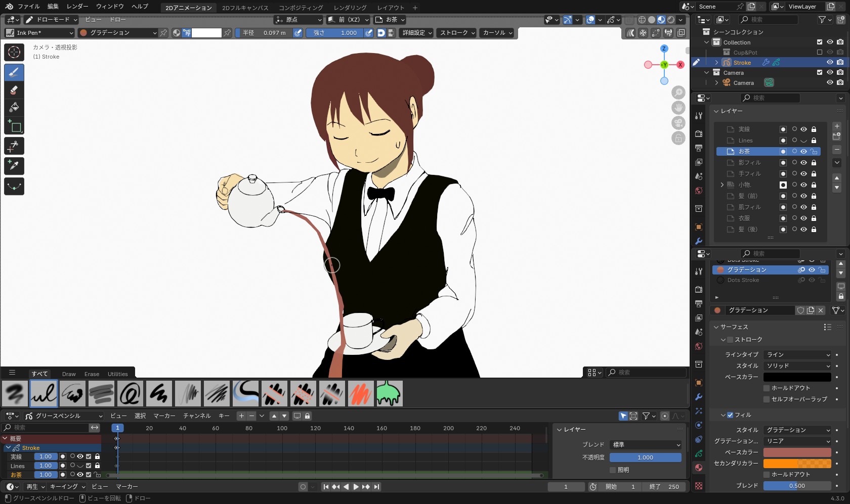Image resolution: width=850 pixels, height=504 pixels.
Task: Lock the お茶 layer
Action: click(814, 151)
